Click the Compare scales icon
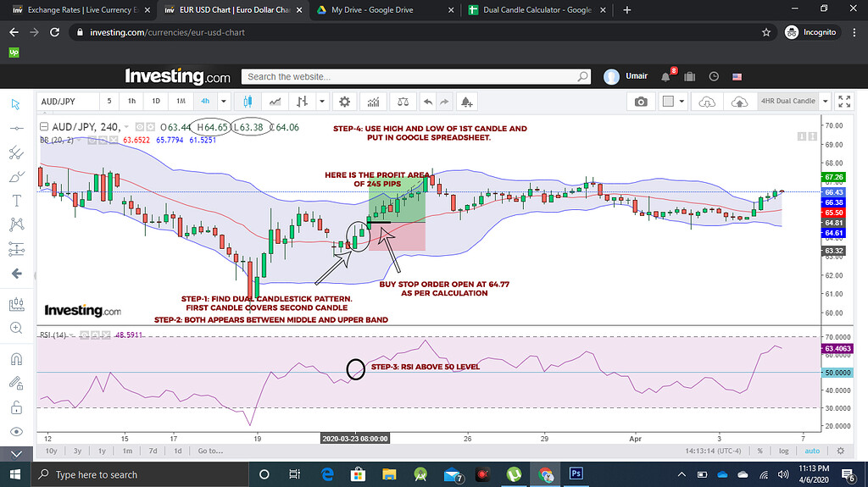Viewport: 868px width, 487px height. (401, 102)
